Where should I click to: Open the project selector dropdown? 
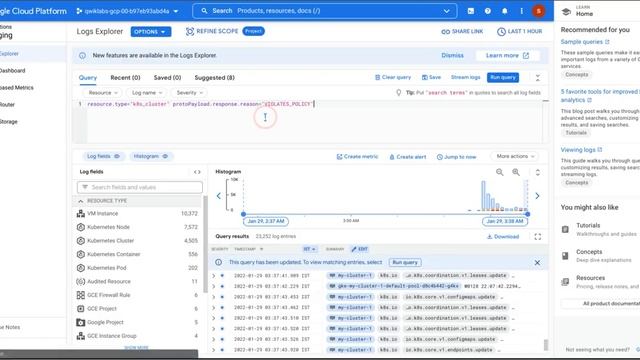[127, 11]
